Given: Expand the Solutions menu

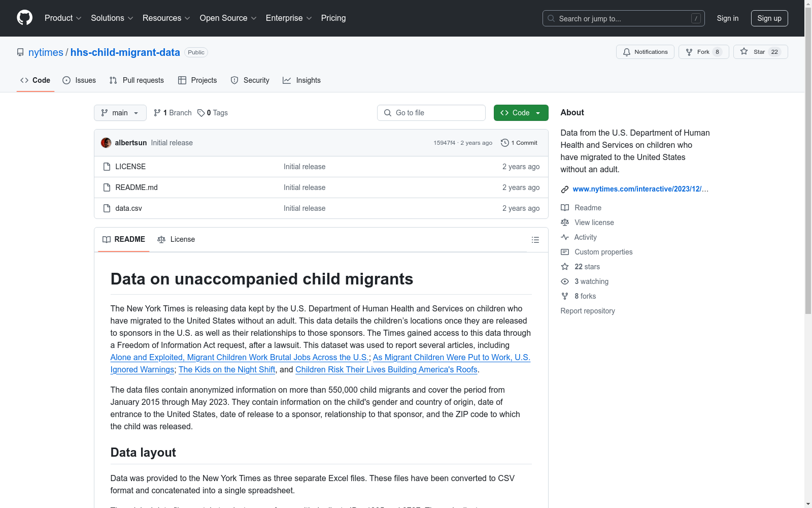Looking at the screenshot, I should click(x=112, y=18).
